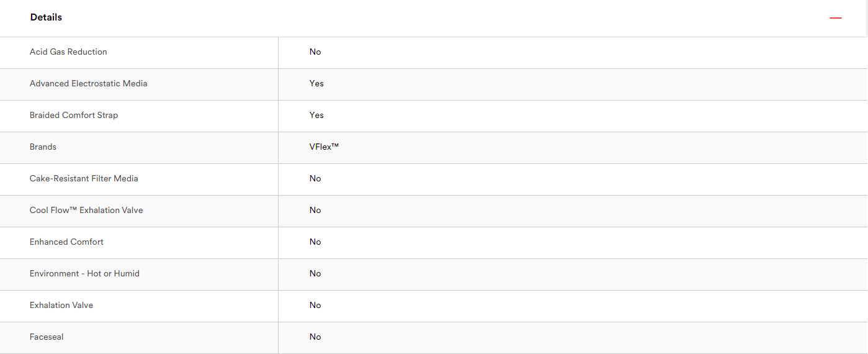Click the Enhanced Comfort row label
This screenshot has width=868, height=354.
[x=66, y=242]
